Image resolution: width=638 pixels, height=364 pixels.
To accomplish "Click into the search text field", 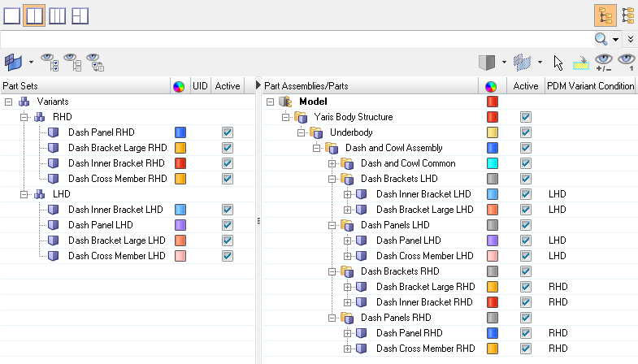I will pyautogui.click(x=293, y=39).
